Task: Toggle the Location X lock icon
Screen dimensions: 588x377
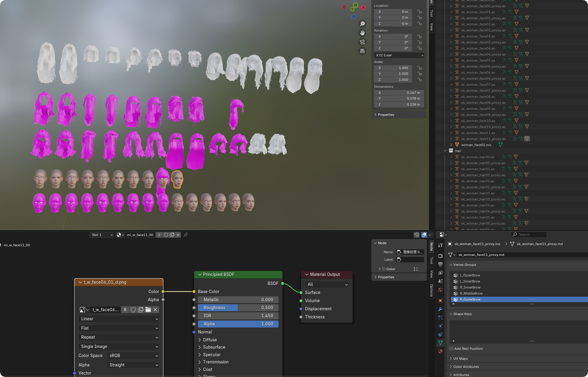Action: [x=419, y=11]
